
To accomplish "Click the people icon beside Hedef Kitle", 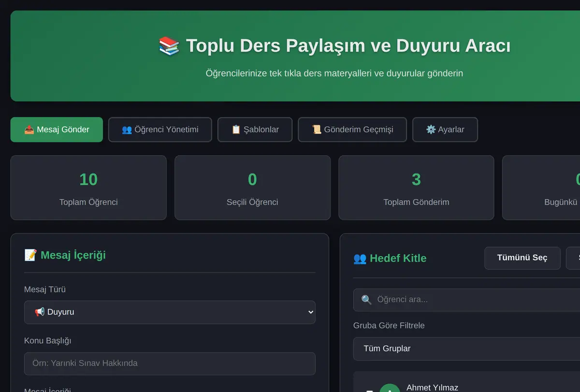I will pos(360,258).
